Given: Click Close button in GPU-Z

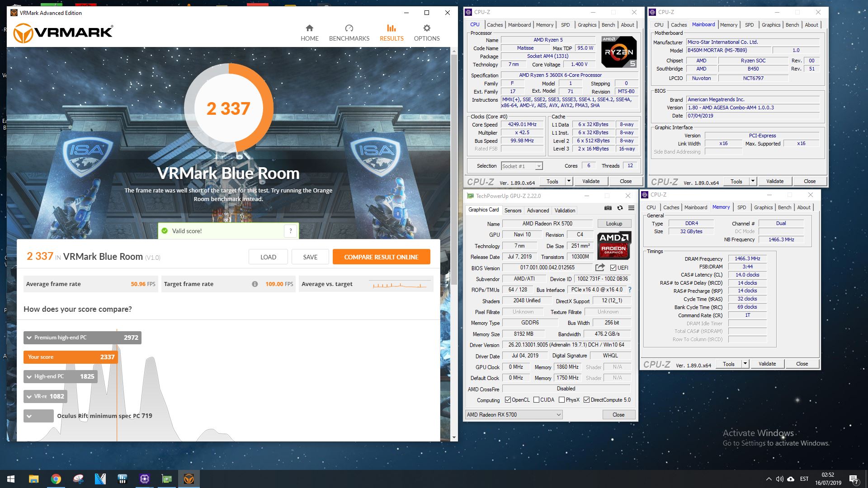Looking at the screenshot, I should coord(618,415).
